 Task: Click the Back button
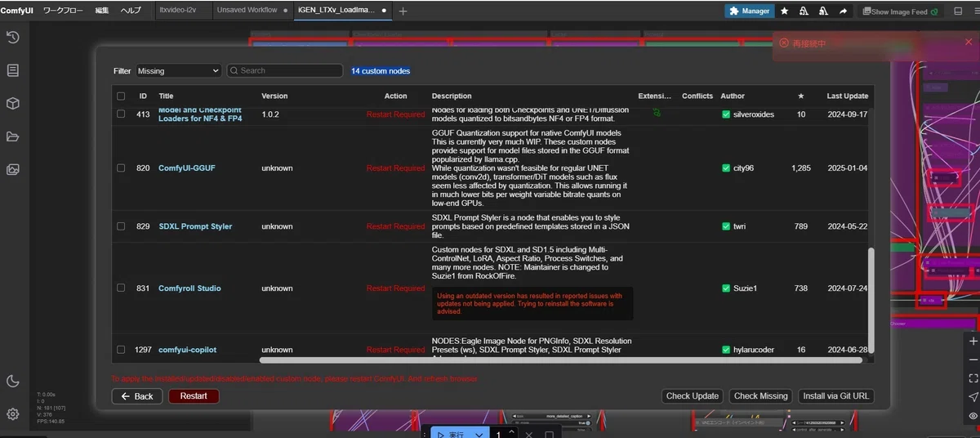[136, 396]
